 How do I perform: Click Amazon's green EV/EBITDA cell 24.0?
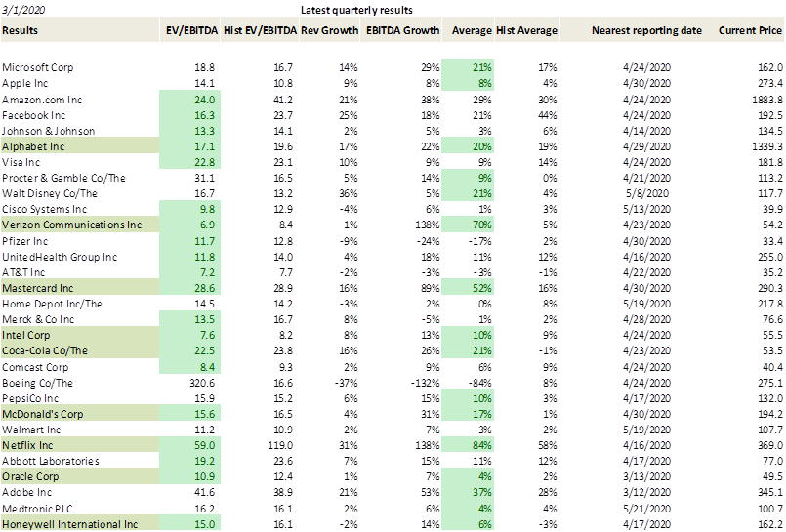pos(190,100)
